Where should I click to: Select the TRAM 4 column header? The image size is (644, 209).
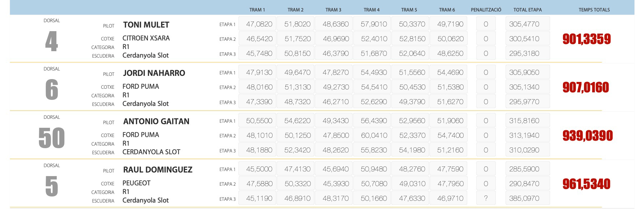[371, 10]
